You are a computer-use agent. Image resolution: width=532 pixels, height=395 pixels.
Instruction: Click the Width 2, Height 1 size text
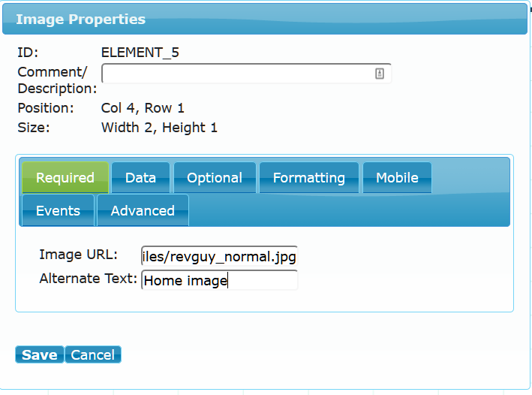(x=159, y=128)
